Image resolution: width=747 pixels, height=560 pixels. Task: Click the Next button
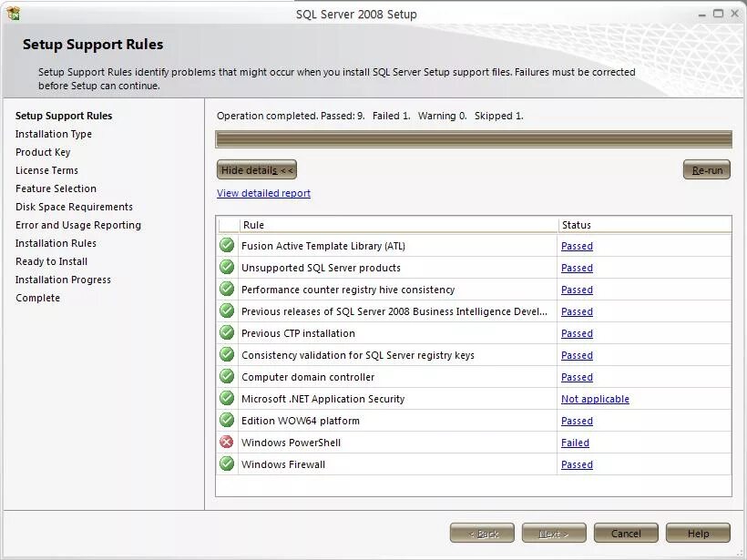pos(554,533)
